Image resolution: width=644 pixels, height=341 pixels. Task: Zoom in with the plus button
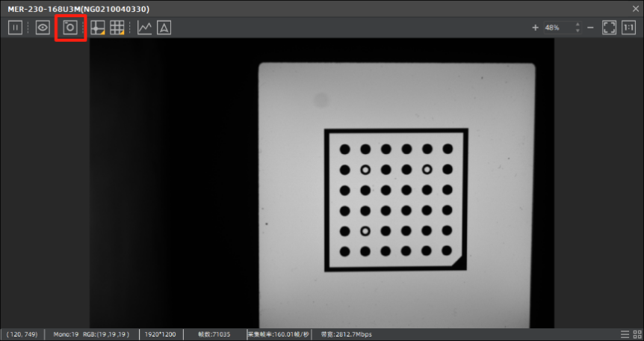tap(535, 28)
